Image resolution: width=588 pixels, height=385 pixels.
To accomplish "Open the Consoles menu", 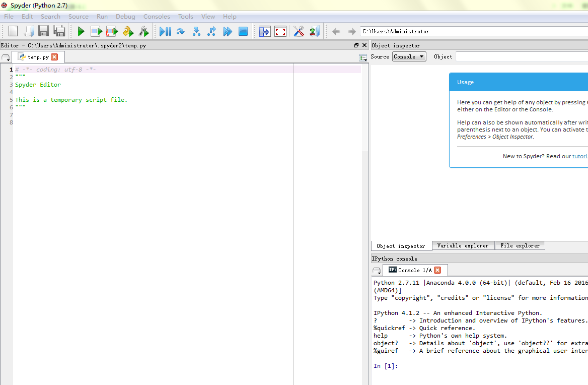I will coord(157,17).
